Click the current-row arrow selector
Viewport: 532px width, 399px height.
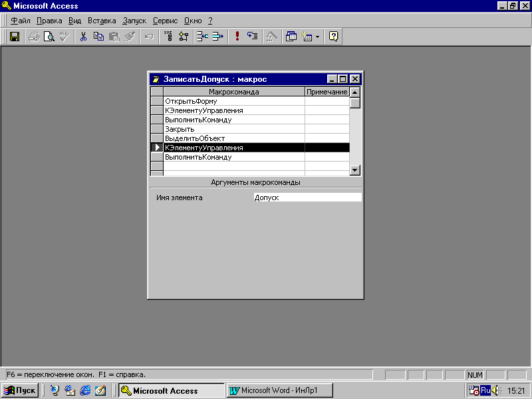point(157,148)
